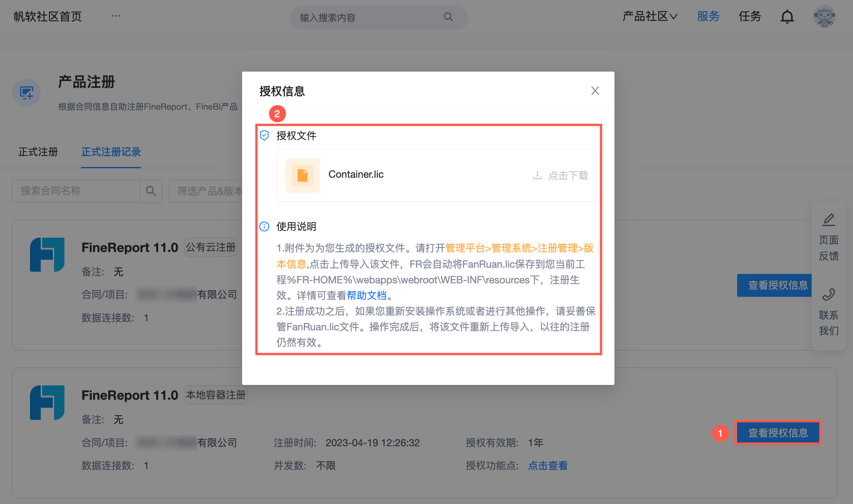Open the three-dots more menu
Viewport: 853px width, 504px height.
116,16
